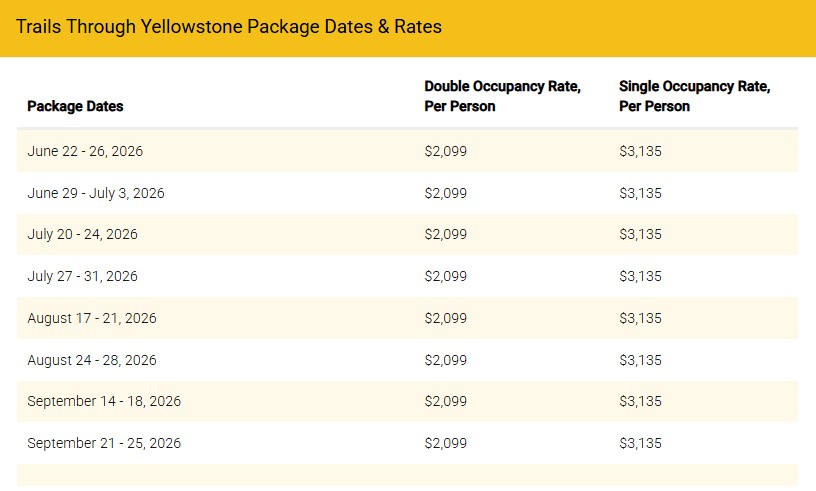
Task: Choose the June 29 - July 3 package
Action: point(96,193)
